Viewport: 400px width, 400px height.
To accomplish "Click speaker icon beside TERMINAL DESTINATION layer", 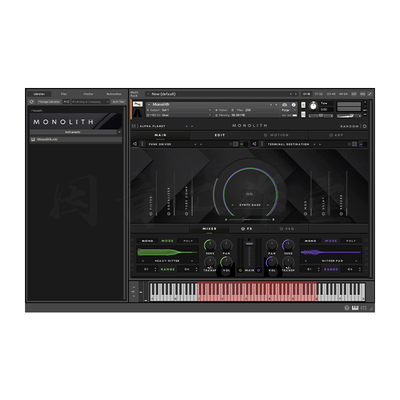I will pos(254,144).
